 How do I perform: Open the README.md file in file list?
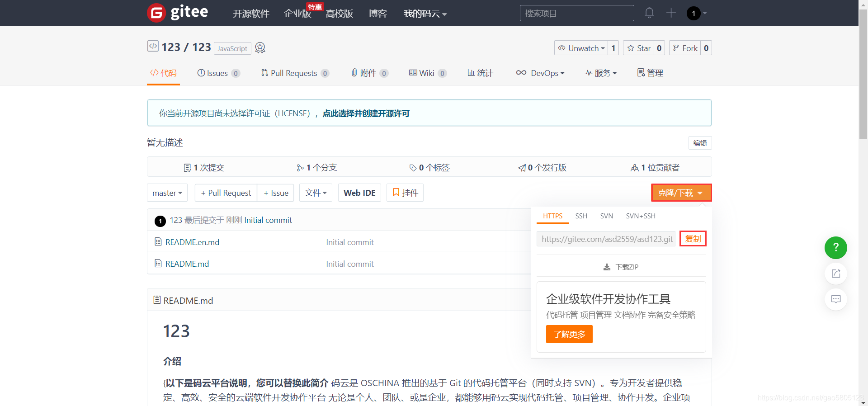pos(187,264)
